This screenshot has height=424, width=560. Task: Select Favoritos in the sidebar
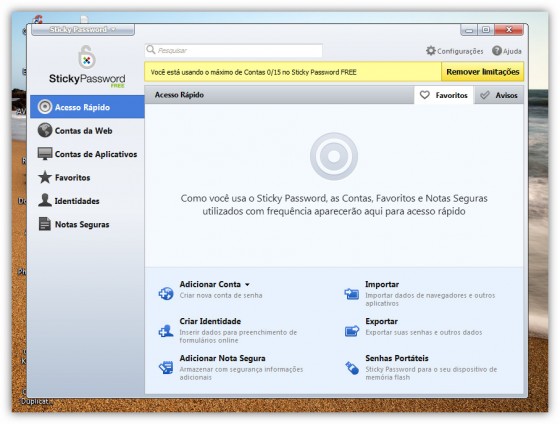pyautogui.click(x=88, y=177)
